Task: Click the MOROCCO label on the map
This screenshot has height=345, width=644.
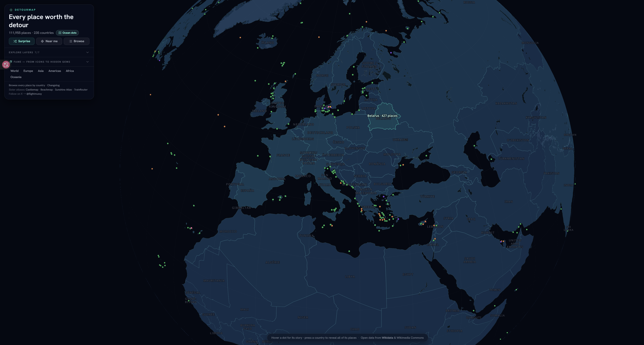Action: tap(228, 232)
